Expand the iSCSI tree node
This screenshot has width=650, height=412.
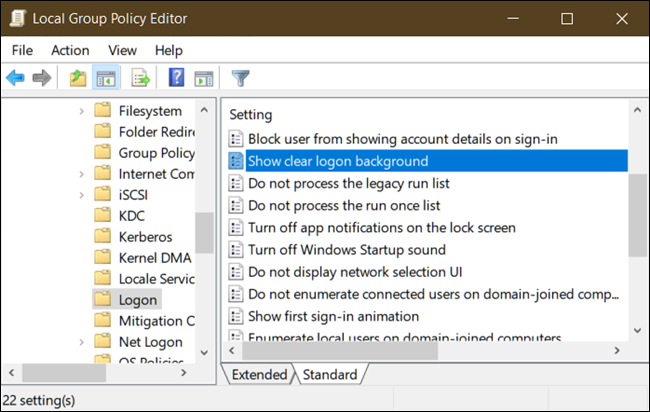click(82, 195)
